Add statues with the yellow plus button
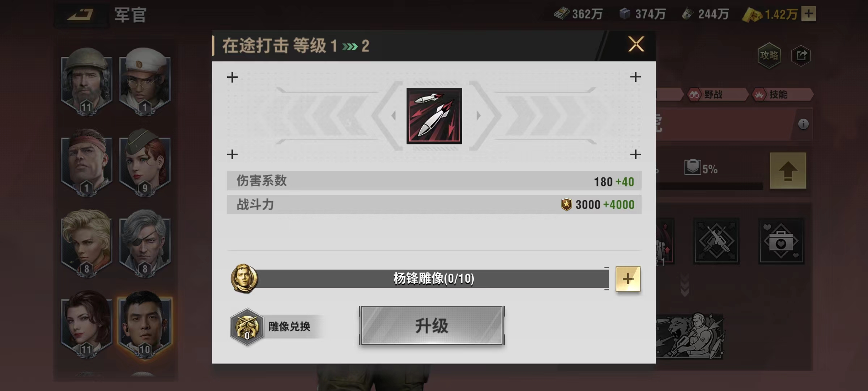868x391 pixels. tap(628, 279)
